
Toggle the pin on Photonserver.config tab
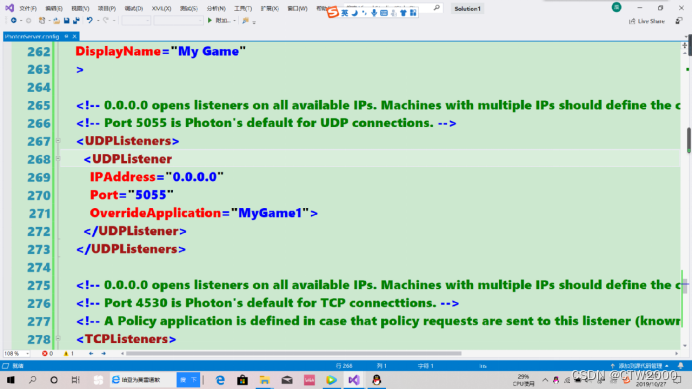click(x=66, y=36)
